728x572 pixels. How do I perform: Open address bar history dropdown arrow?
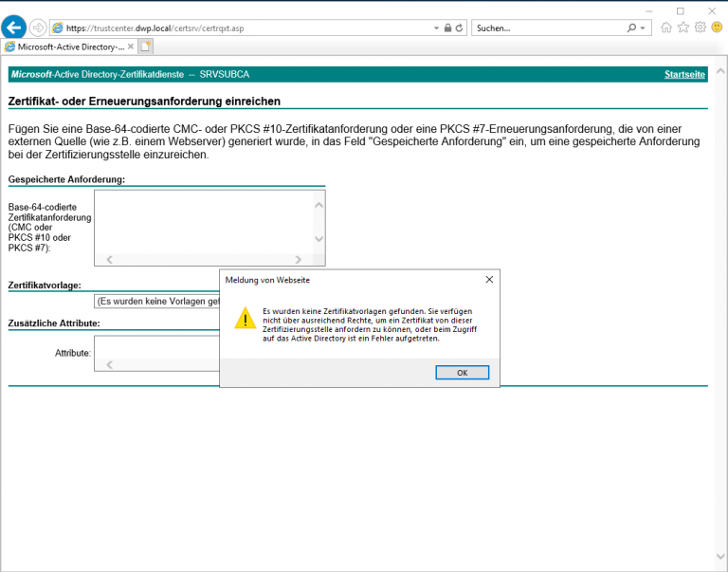click(x=436, y=28)
